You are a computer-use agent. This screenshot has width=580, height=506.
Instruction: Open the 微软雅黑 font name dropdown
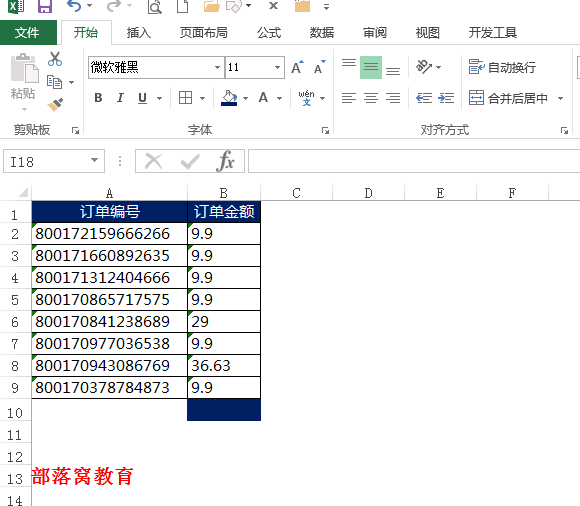tap(217, 67)
